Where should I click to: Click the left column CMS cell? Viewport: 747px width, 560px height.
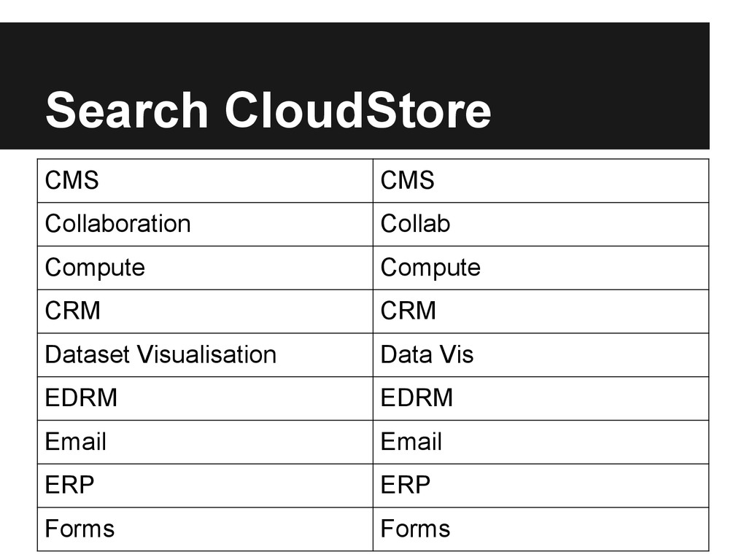click(x=205, y=181)
